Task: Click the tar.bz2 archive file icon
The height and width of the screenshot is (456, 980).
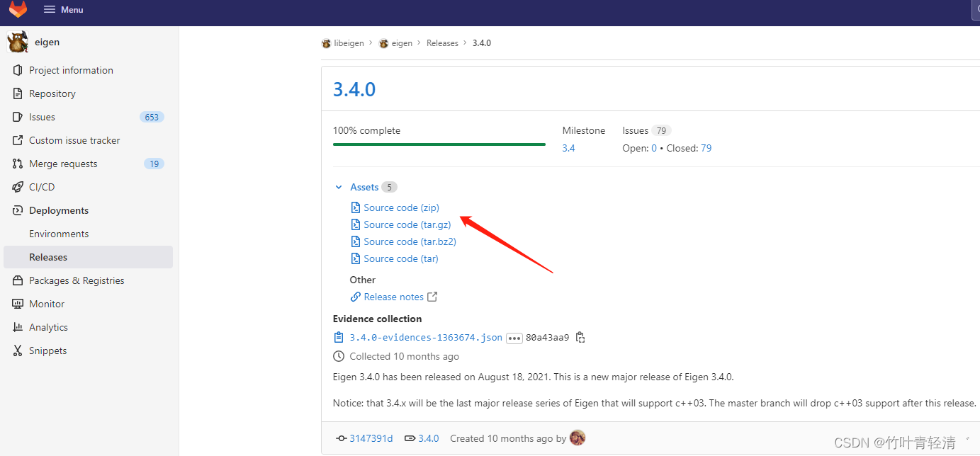Action: tap(356, 241)
